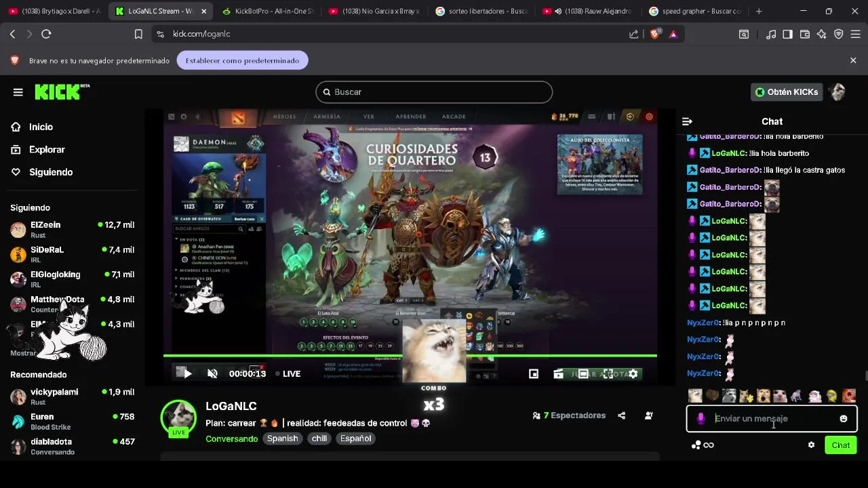Send message with green Chat button
Viewport: 868px width, 488px height.
pos(841,445)
